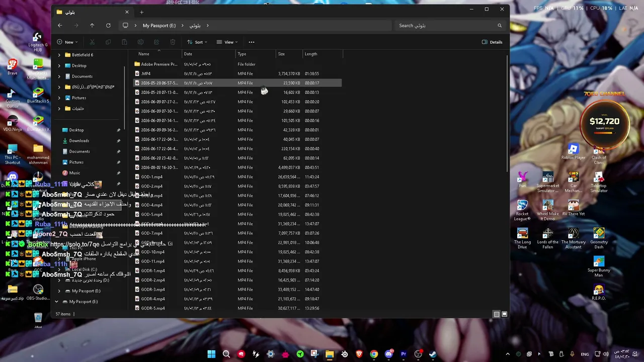Select the GOD-1.mp4 file
Image resolution: width=644 pixels, height=362 pixels.
pos(237,177)
